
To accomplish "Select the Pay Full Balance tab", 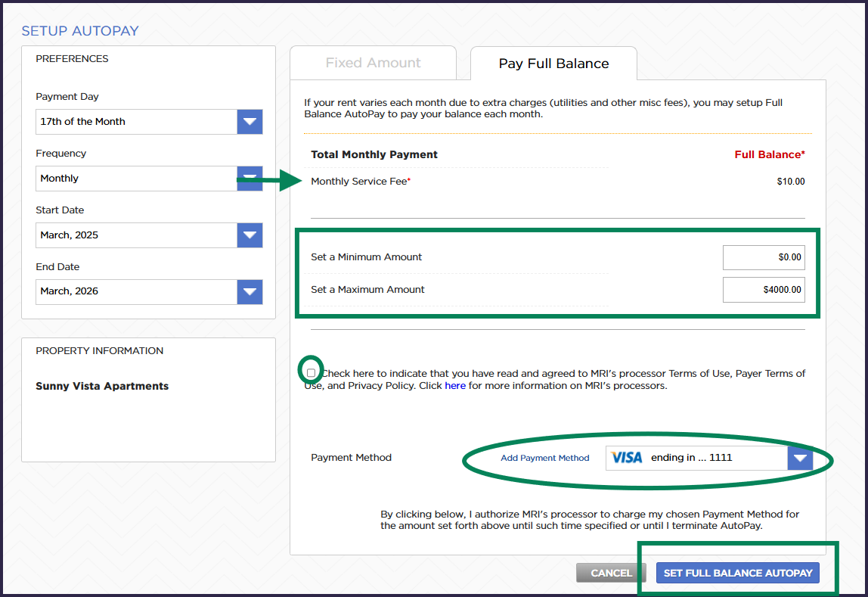I will (x=553, y=64).
